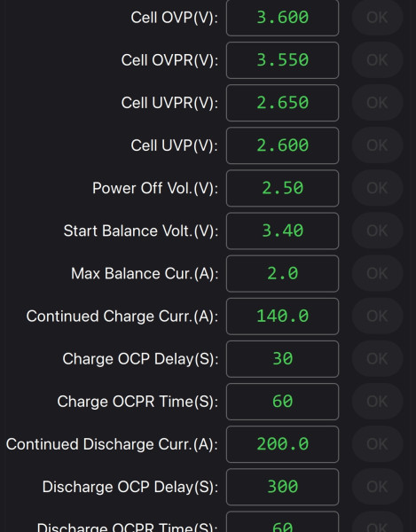Select the Power Off Vol.(V) input field

(282, 188)
